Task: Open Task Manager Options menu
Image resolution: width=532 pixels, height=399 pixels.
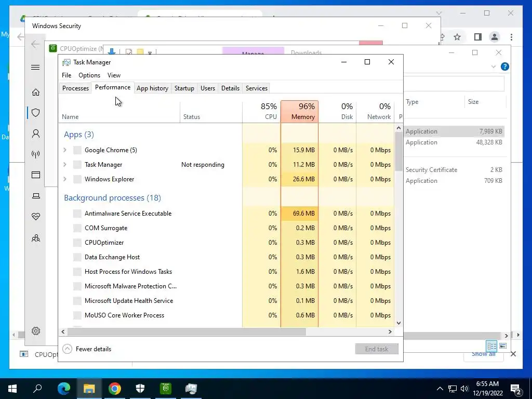Action: (x=89, y=75)
